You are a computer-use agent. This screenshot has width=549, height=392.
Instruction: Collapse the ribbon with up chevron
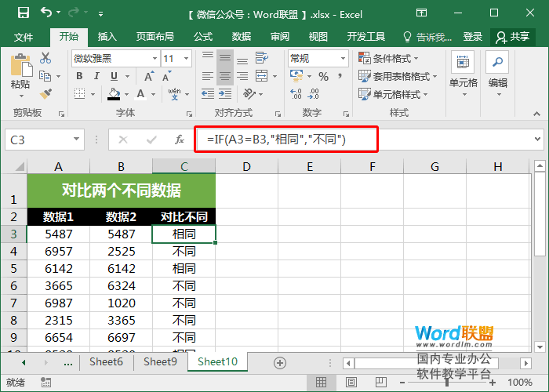pos(536,114)
